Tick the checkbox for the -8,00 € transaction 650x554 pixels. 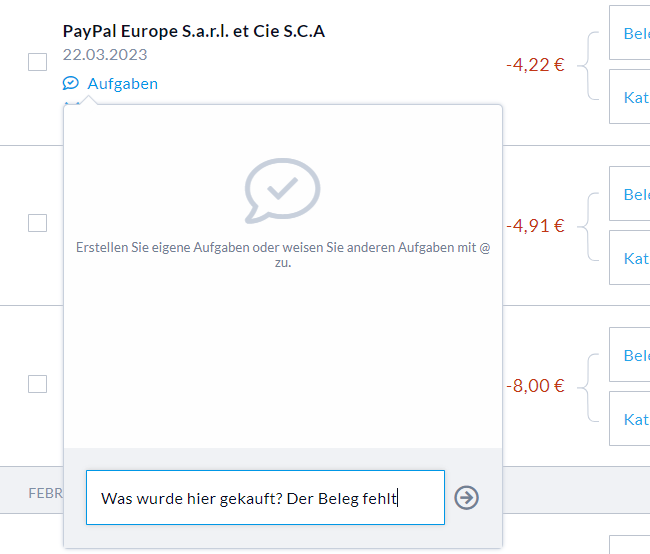37,383
